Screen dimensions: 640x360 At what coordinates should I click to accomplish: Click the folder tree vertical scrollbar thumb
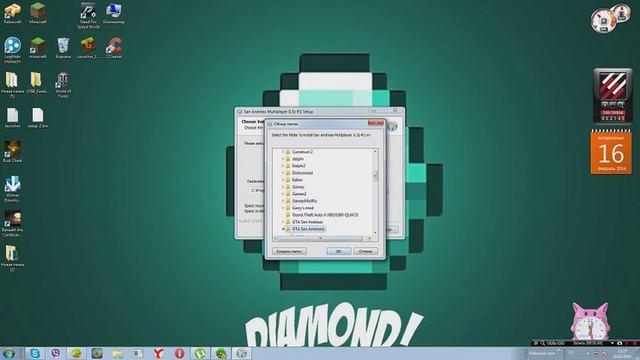point(375,176)
